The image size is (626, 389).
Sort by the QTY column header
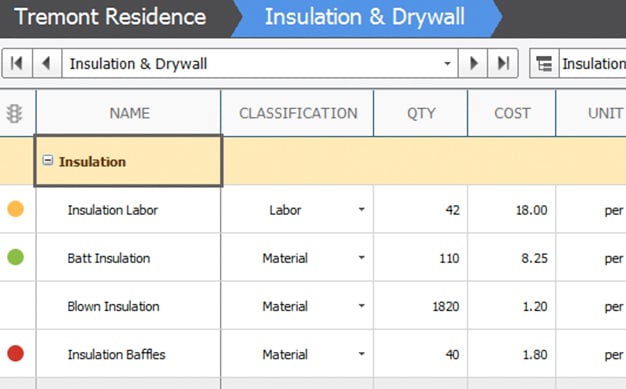[x=420, y=113]
